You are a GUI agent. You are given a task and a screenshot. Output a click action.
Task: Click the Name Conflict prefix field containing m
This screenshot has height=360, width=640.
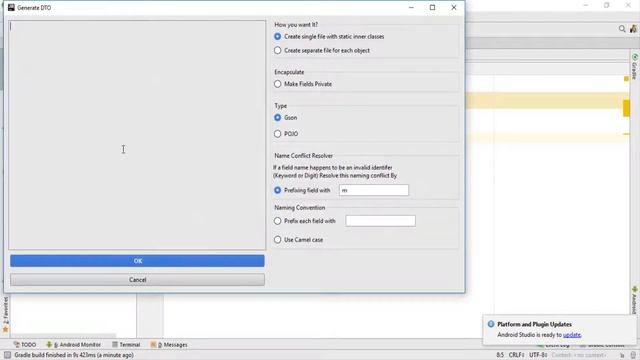[x=373, y=190]
